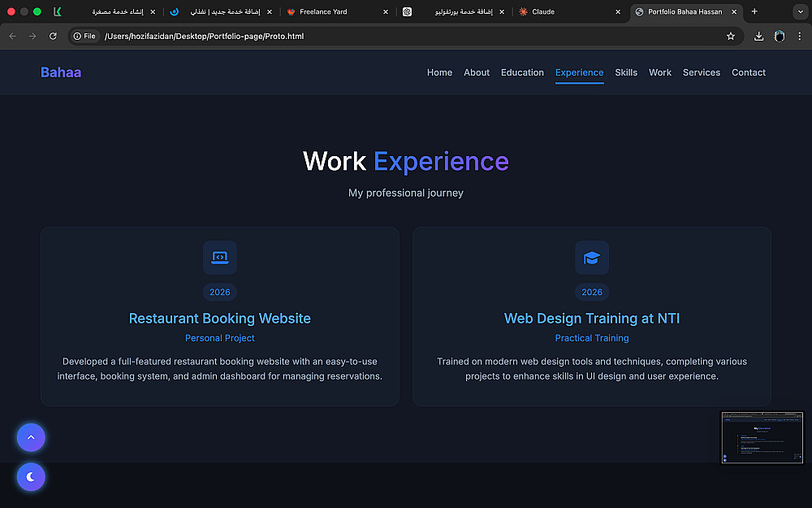Close the Claude tab

(618, 11)
